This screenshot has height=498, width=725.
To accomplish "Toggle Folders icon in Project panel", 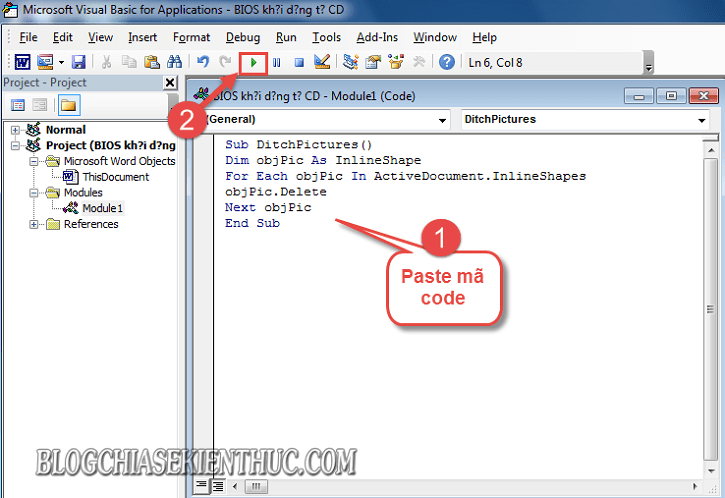I will [68, 105].
